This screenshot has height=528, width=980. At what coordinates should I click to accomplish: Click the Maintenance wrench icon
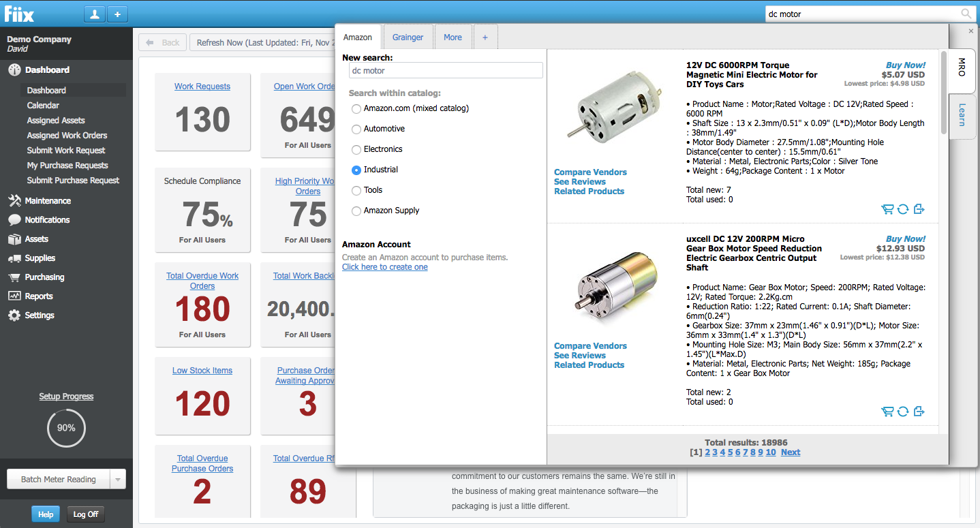coord(14,200)
